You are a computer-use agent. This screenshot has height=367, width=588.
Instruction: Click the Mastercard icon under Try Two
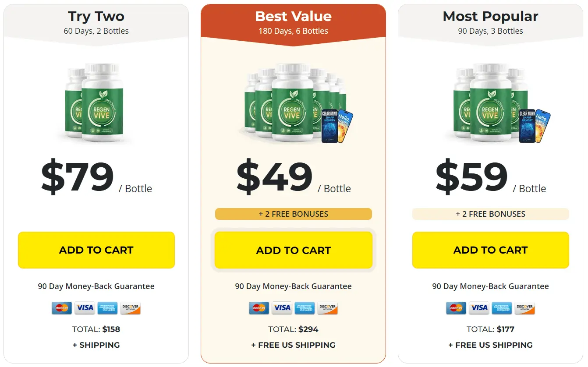point(62,308)
